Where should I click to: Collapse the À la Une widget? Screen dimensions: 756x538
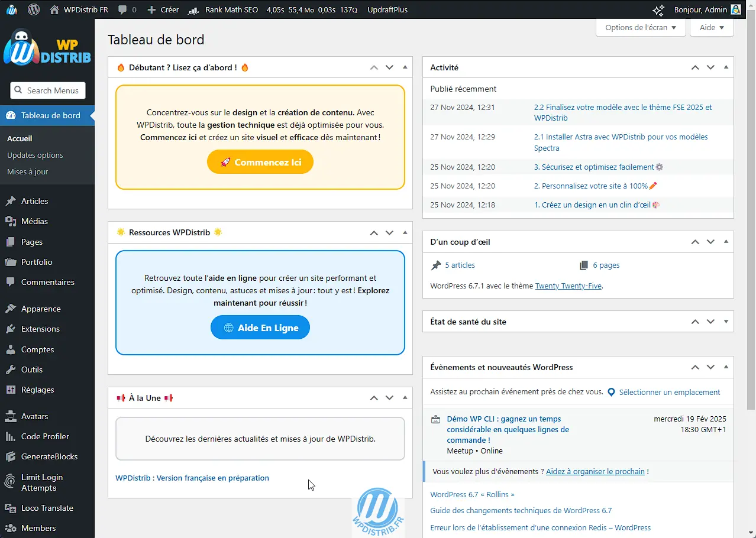pos(405,398)
